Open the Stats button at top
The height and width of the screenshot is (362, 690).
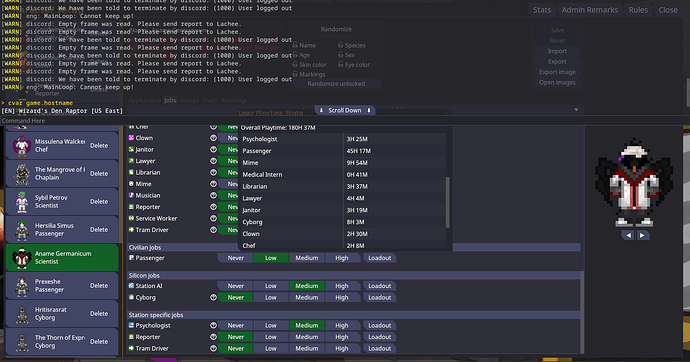(x=542, y=10)
